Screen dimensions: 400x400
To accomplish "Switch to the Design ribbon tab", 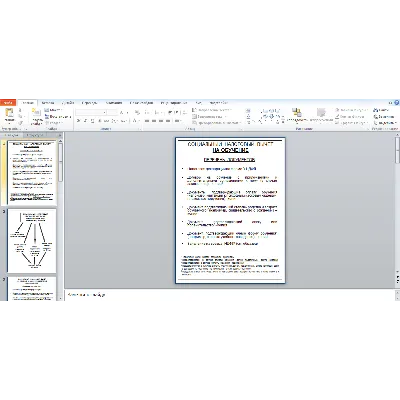I will [x=68, y=103].
